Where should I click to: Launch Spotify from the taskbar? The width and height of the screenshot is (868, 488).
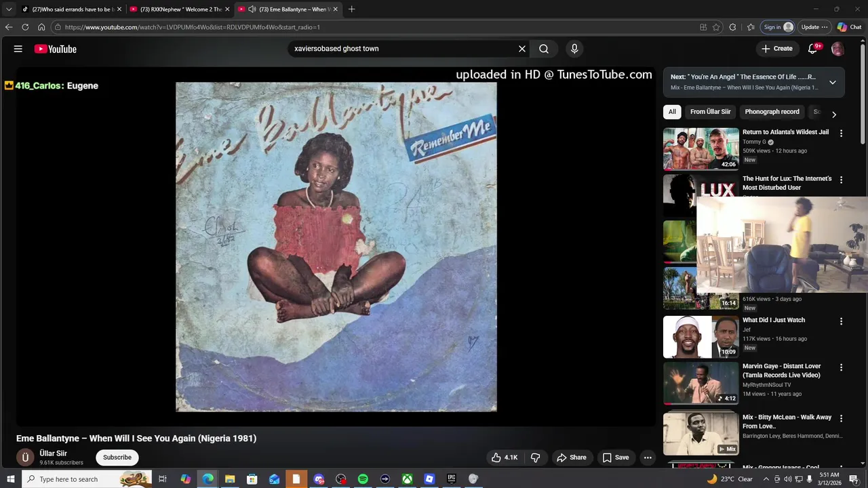point(363,479)
